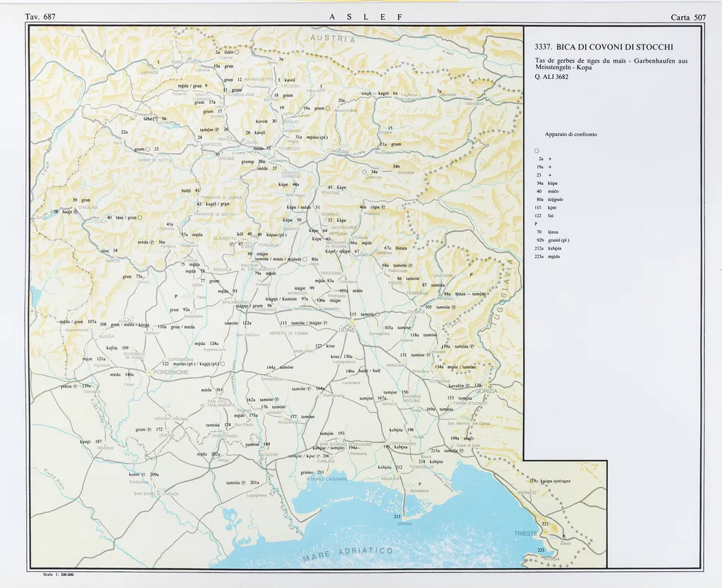Select the P section heading in legend
The width and height of the screenshot is (722, 588).
(536, 223)
